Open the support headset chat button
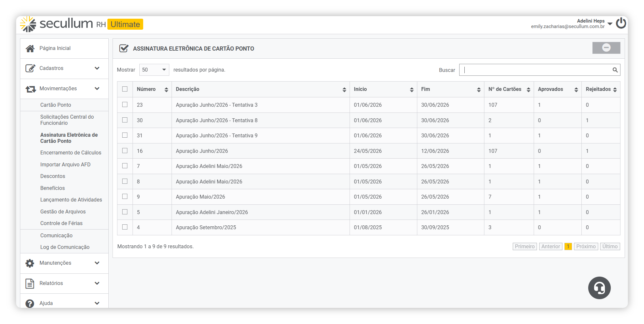Viewport: 644px width, 324px height. coord(599,288)
